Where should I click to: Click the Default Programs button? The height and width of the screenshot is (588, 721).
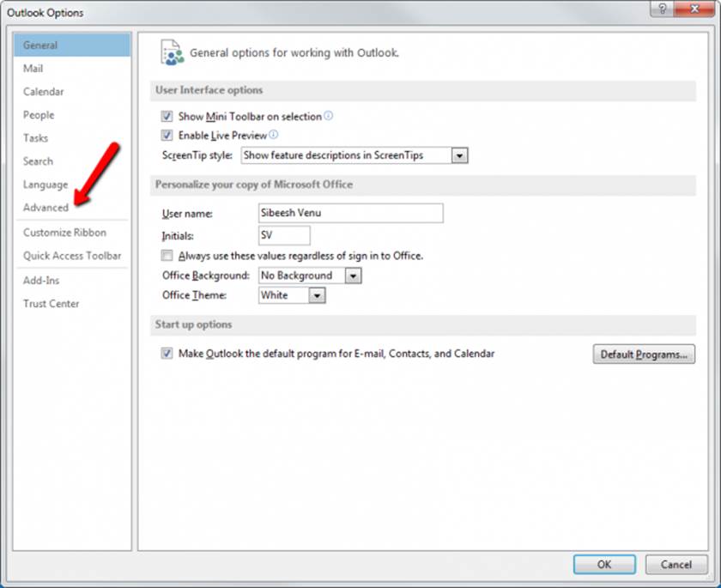[x=644, y=355]
